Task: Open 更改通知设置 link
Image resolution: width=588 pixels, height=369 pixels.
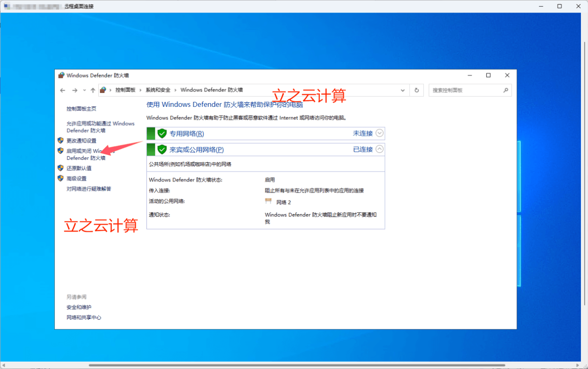Action: pos(81,141)
